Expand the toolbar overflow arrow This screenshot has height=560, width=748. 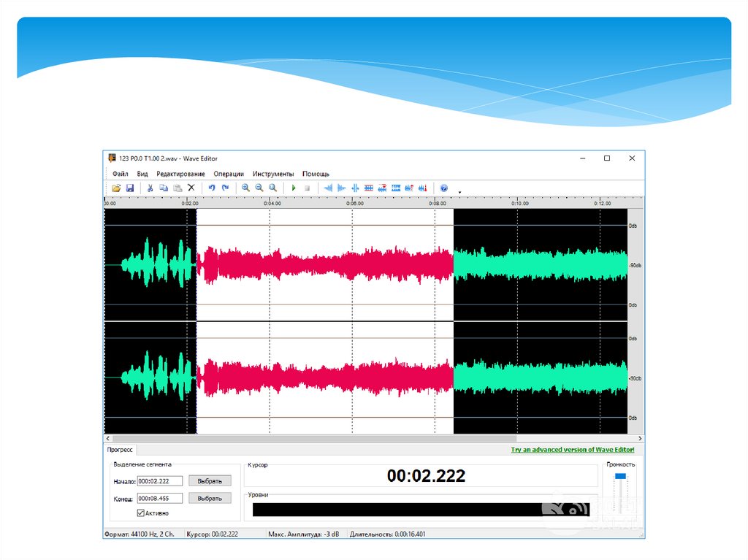(460, 192)
